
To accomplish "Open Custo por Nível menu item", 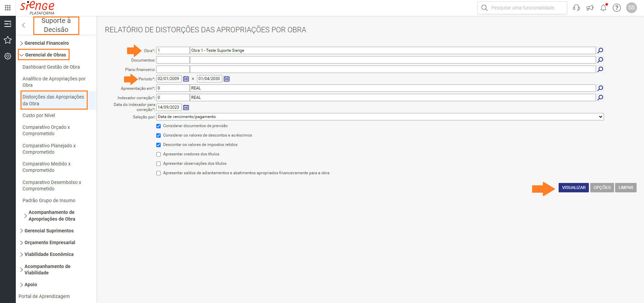I will [x=39, y=115].
